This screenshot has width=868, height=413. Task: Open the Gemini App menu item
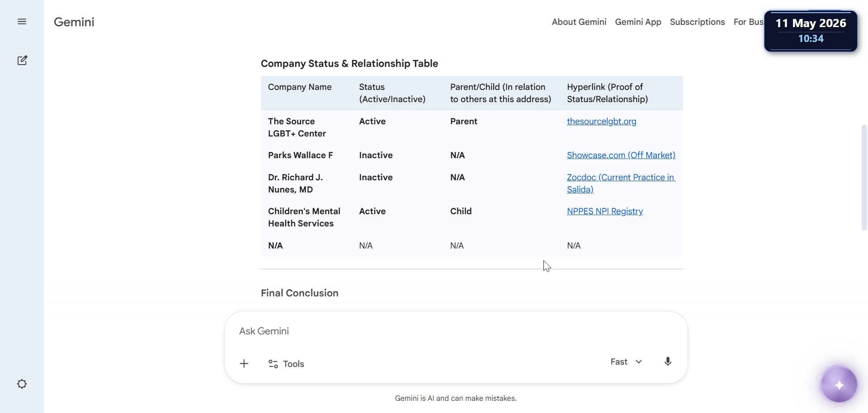(638, 22)
